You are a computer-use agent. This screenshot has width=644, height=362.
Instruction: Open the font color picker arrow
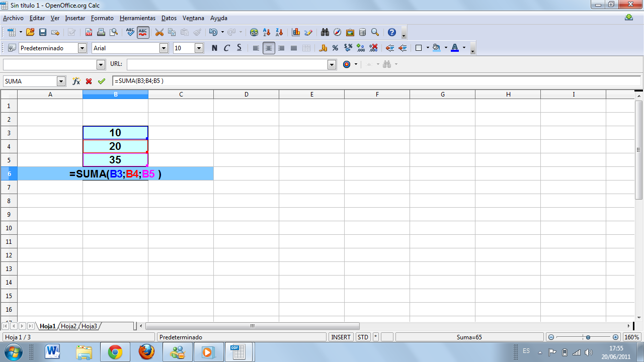(x=463, y=48)
